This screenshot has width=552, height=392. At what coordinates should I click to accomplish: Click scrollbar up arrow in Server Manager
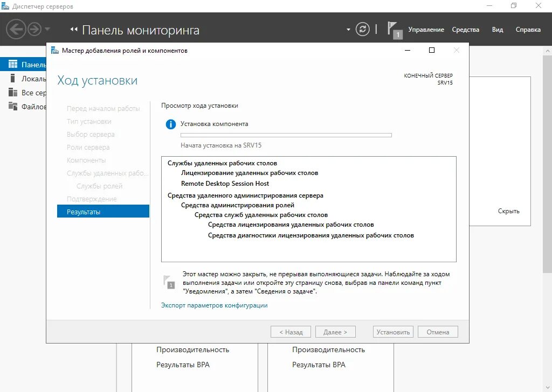(x=548, y=51)
